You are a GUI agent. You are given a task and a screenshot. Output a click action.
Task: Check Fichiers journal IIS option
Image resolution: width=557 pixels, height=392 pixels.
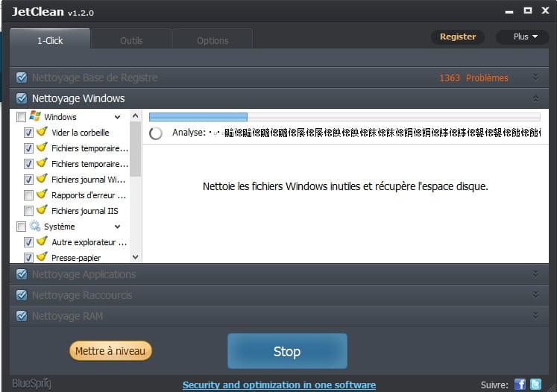[x=28, y=211]
